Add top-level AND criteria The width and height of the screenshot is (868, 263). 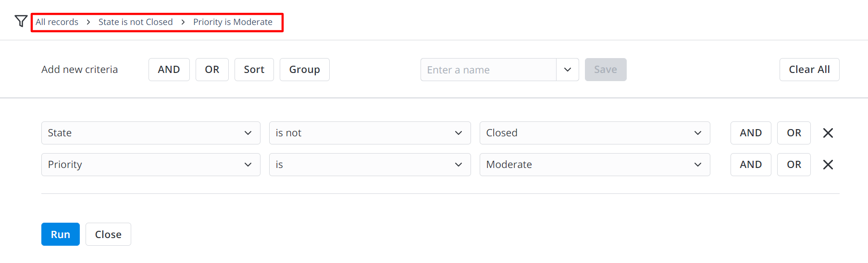point(169,70)
